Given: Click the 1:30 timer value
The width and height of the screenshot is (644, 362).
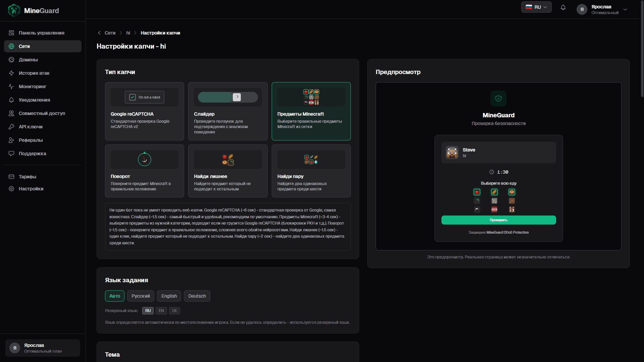Looking at the screenshot, I should point(503,172).
